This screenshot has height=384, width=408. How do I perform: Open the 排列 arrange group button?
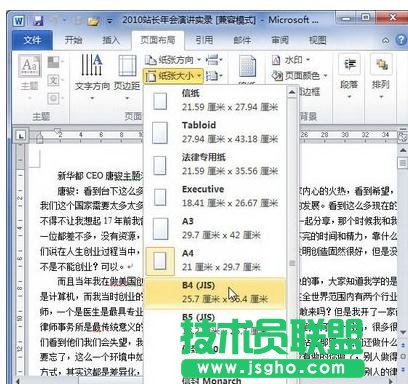[381, 77]
